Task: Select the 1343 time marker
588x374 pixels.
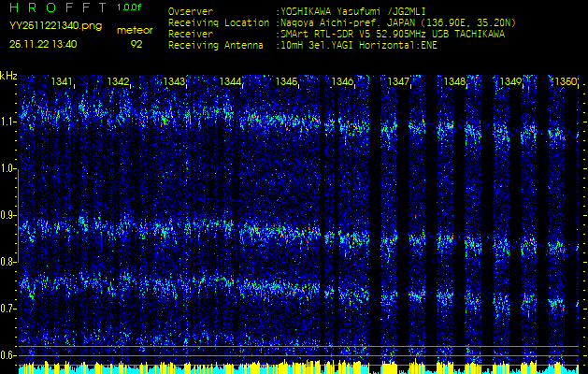Action: tap(175, 82)
